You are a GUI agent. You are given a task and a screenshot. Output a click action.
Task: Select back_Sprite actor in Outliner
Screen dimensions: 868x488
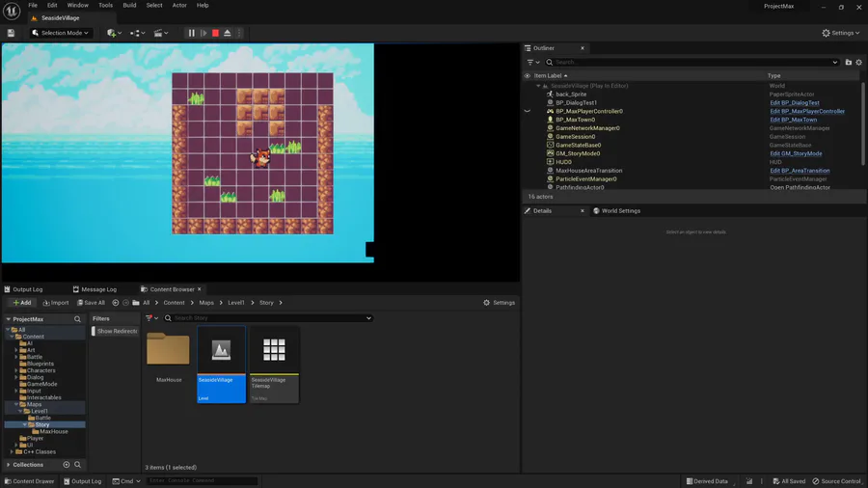(x=571, y=95)
